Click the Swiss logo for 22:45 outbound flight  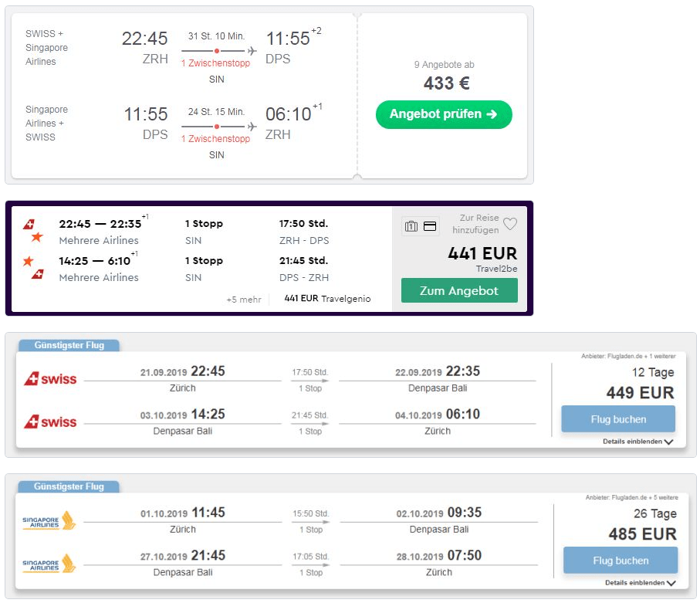[50, 379]
